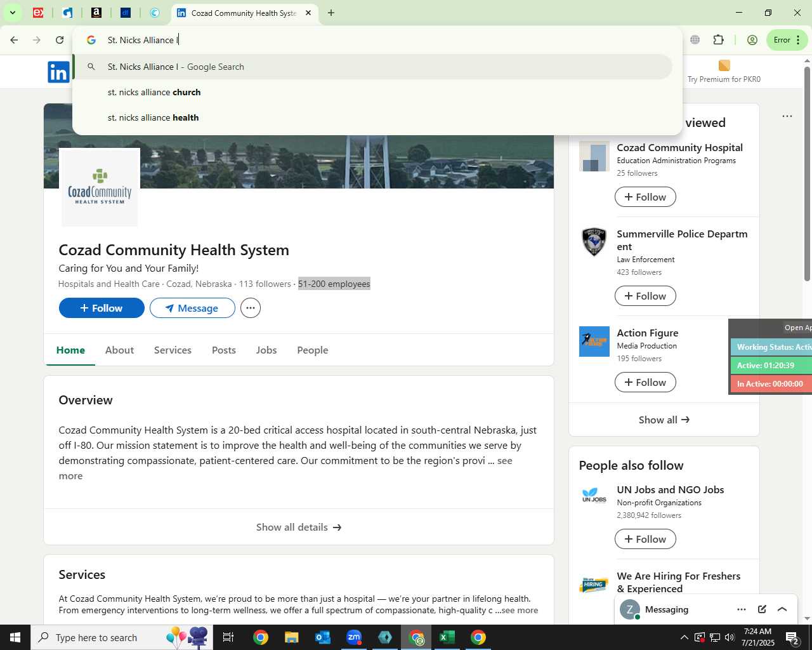The height and width of the screenshot is (650, 812).
Task: Click Try Premium for PKR0 link
Action: (x=724, y=72)
